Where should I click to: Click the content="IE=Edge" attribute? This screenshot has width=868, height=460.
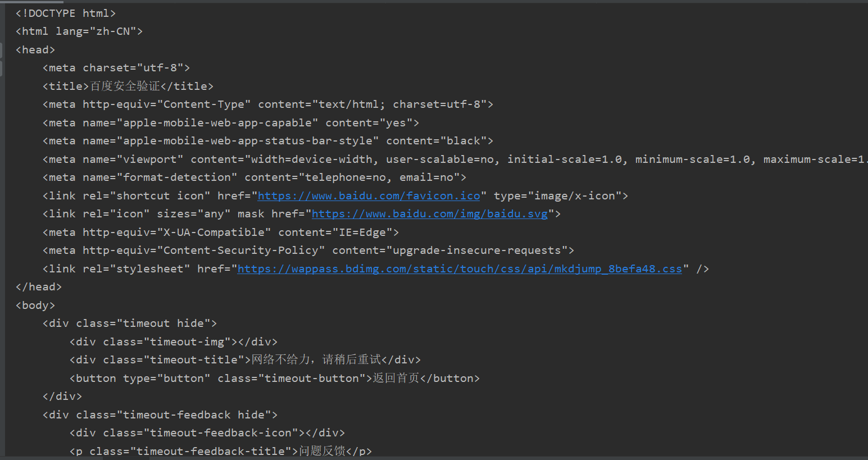(x=335, y=232)
